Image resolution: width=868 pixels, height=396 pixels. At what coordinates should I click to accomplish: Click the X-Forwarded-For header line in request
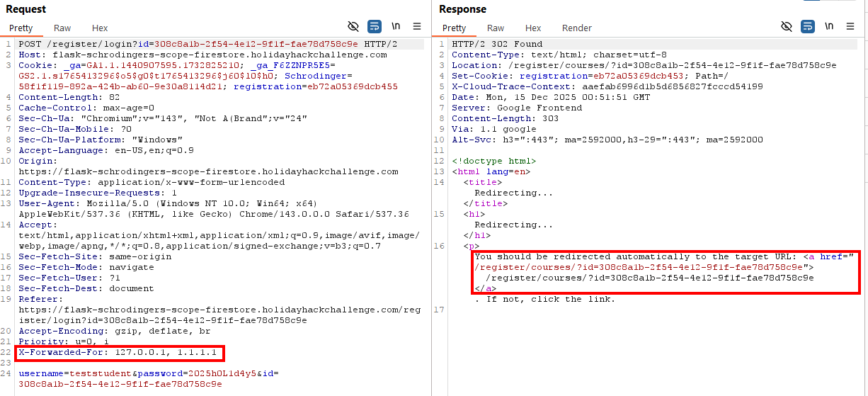click(x=120, y=352)
